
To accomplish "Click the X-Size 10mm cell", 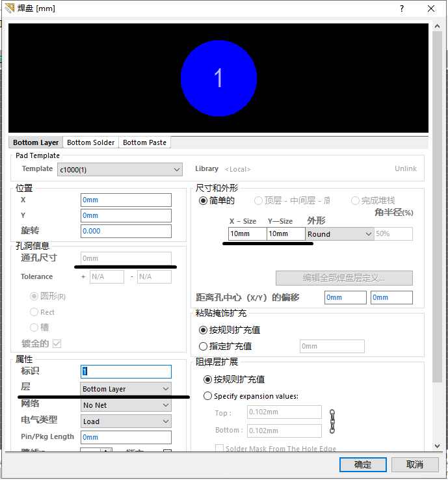I will click(x=248, y=234).
